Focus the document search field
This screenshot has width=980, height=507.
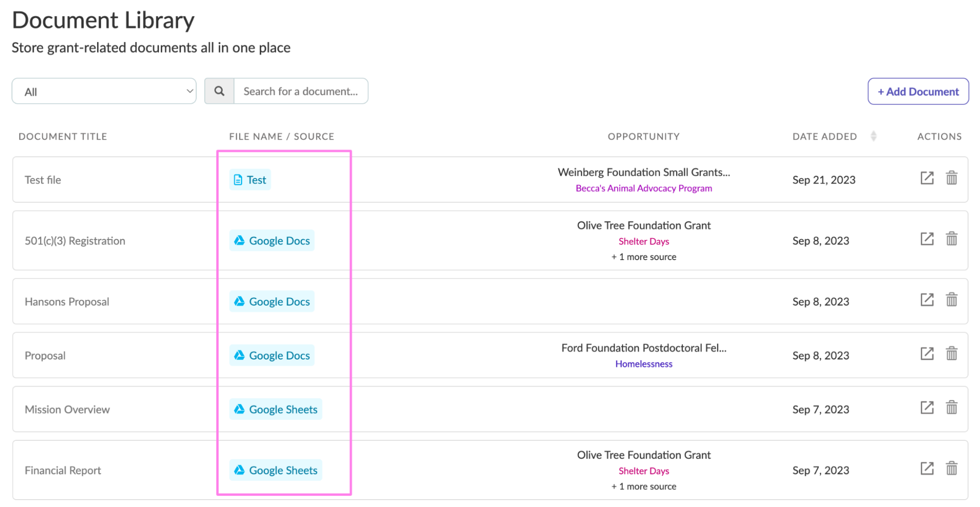tap(301, 92)
